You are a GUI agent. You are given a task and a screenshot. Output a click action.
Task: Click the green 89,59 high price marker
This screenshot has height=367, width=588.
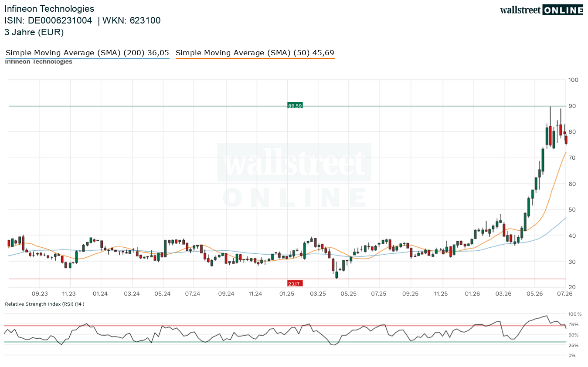click(x=295, y=105)
